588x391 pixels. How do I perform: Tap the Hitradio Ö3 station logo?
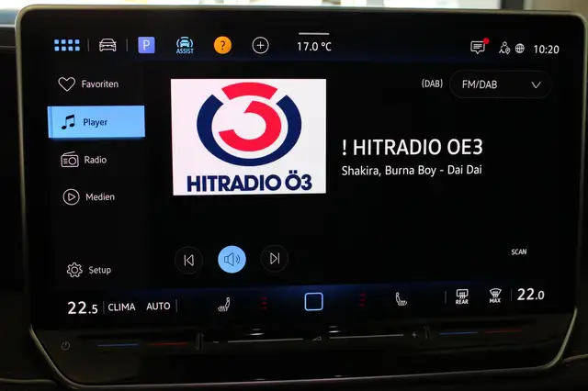[x=249, y=137]
